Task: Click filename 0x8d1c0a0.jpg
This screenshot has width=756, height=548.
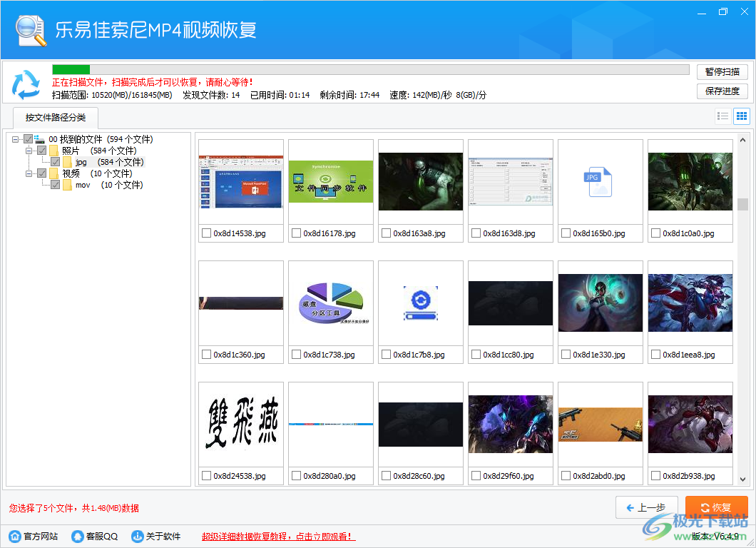Action: (688, 233)
